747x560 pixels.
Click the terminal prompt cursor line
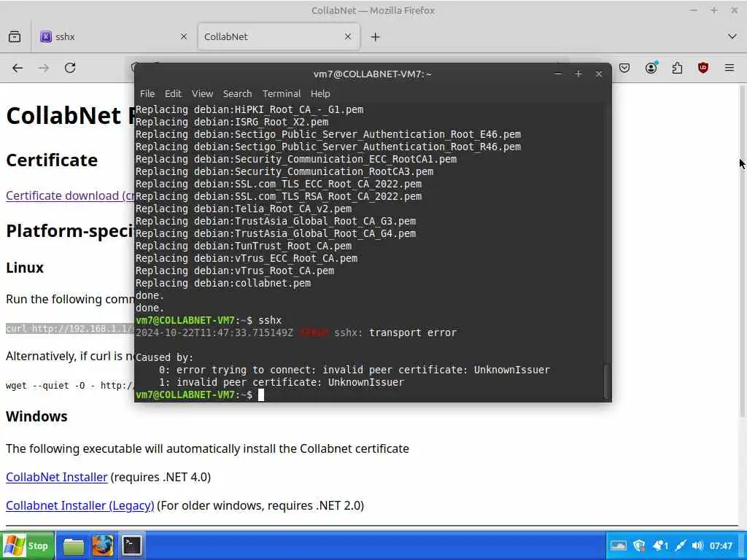(200, 394)
